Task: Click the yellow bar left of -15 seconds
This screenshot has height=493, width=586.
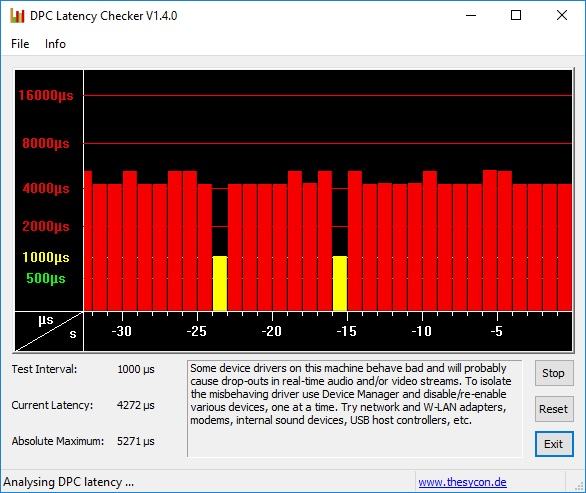Action: point(340,284)
